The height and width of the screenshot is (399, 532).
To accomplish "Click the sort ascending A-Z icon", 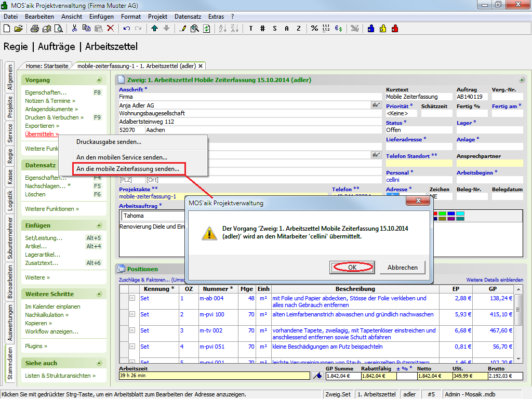I will (222, 28).
